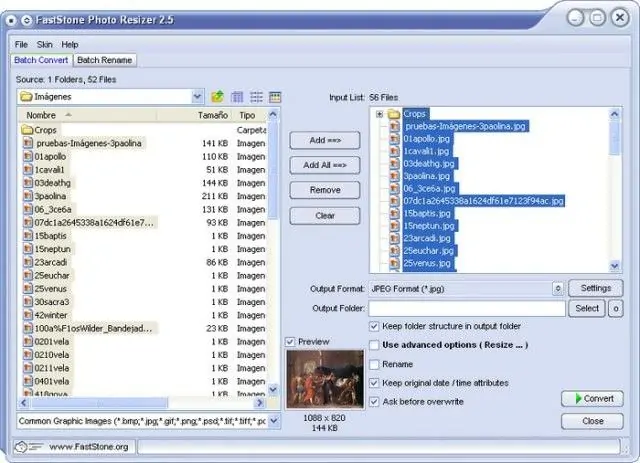Uncheck Ask before overwrite
Viewport: 640px width, 463px height.
[374, 402]
